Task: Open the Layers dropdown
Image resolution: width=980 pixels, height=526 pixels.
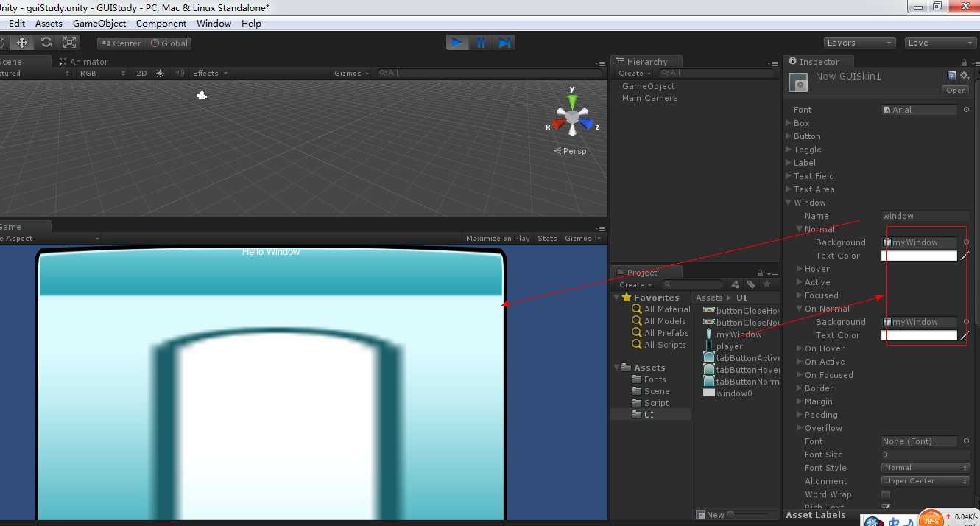Action: point(860,43)
